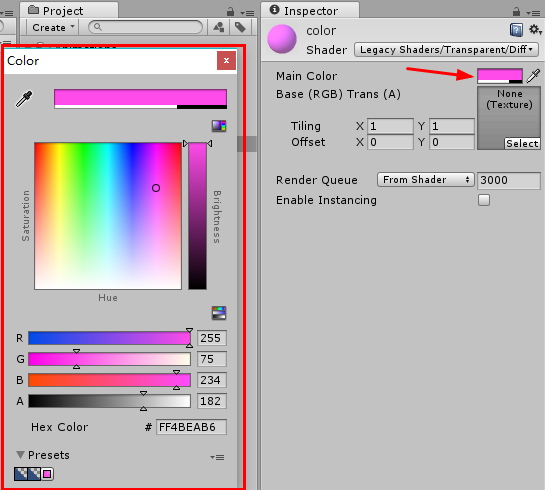Switch to the Project tab
The image size is (545, 490).
tap(69, 10)
